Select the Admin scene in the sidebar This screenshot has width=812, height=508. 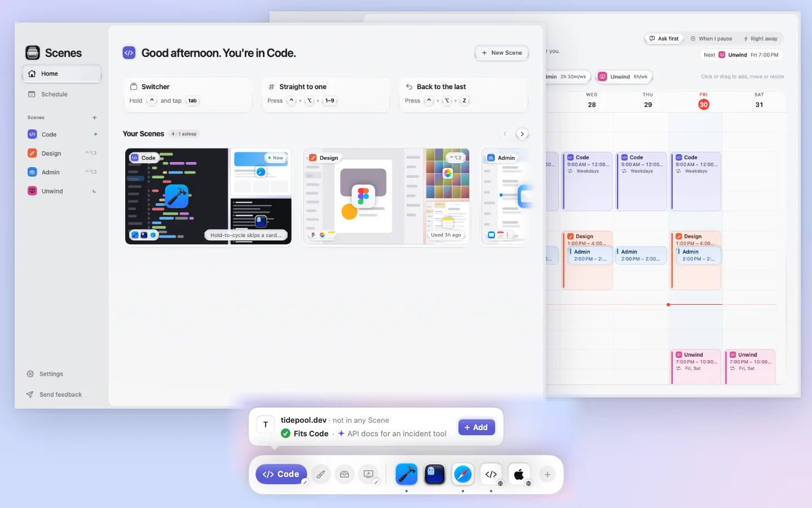click(61, 172)
